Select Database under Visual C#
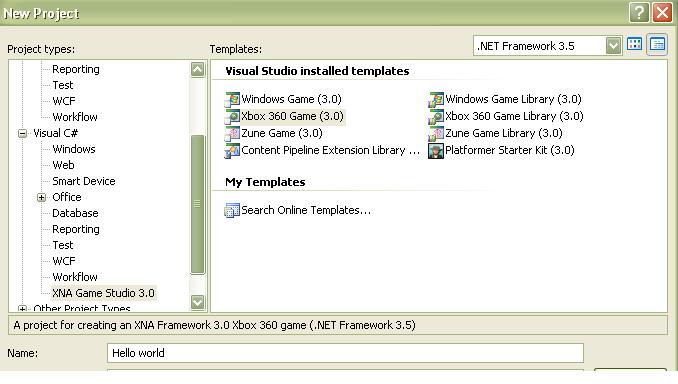678x384 pixels. pos(75,213)
